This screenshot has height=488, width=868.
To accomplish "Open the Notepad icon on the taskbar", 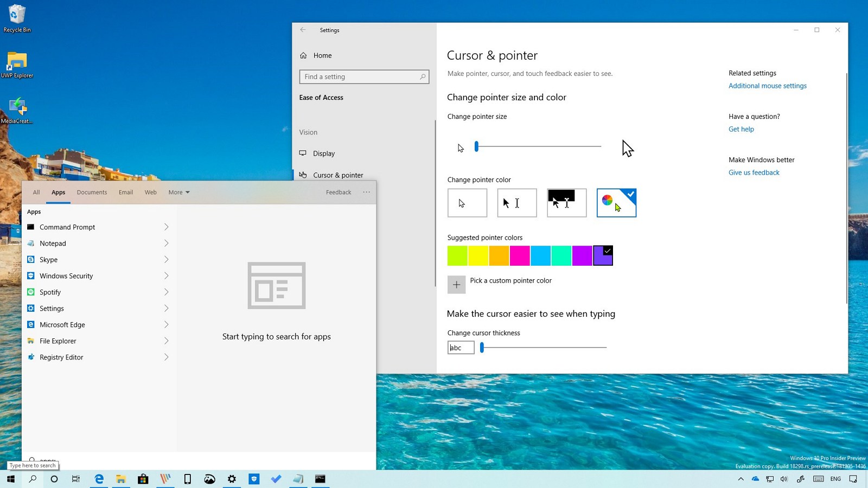I will tap(298, 479).
